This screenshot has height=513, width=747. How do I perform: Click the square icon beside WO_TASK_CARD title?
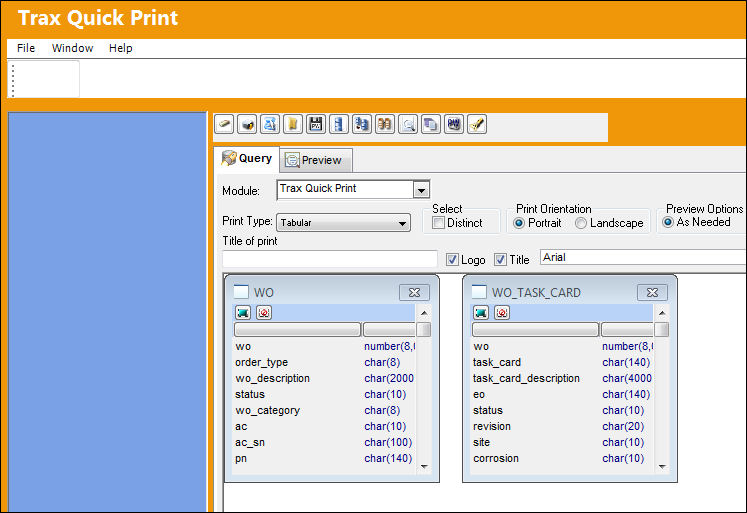[x=479, y=292]
